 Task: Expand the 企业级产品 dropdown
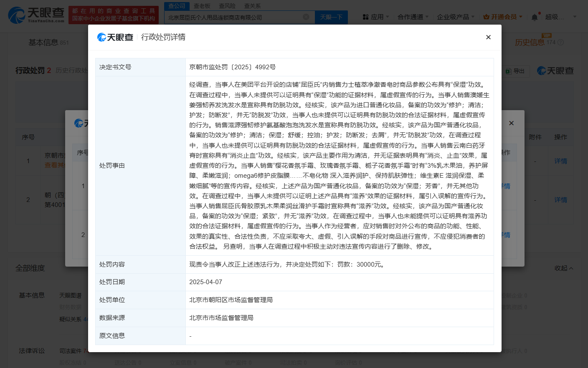click(453, 16)
